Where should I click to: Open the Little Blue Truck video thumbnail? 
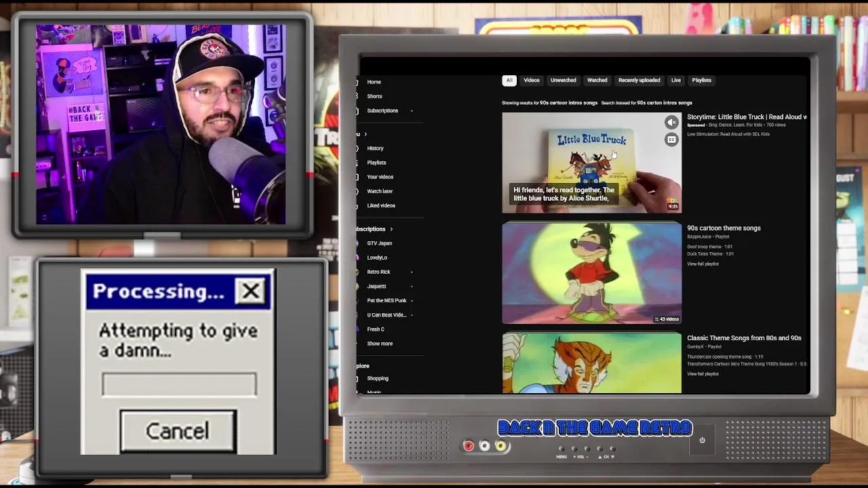pyautogui.click(x=592, y=163)
